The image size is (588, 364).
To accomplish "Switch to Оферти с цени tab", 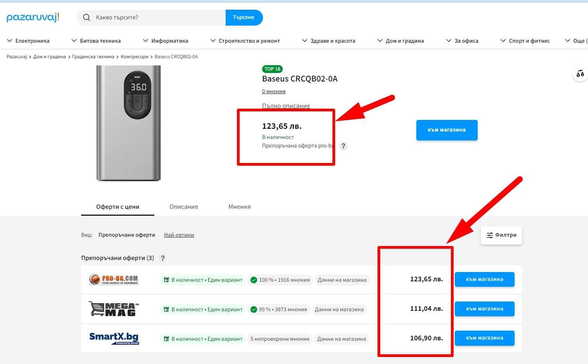I will click(x=118, y=207).
